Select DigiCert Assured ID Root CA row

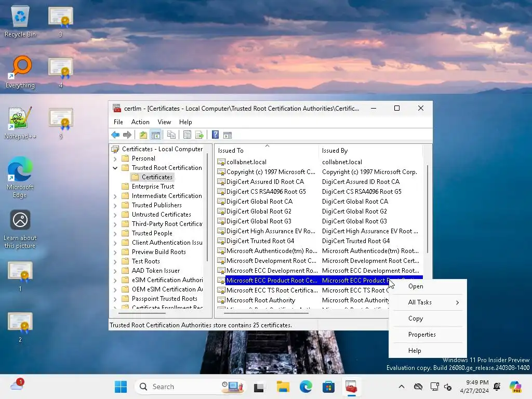pos(320,181)
